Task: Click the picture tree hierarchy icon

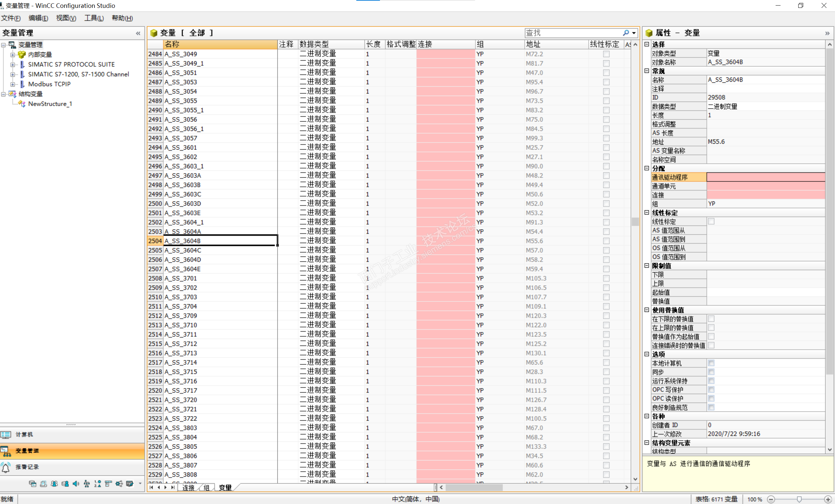Action: tap(87, 484)
